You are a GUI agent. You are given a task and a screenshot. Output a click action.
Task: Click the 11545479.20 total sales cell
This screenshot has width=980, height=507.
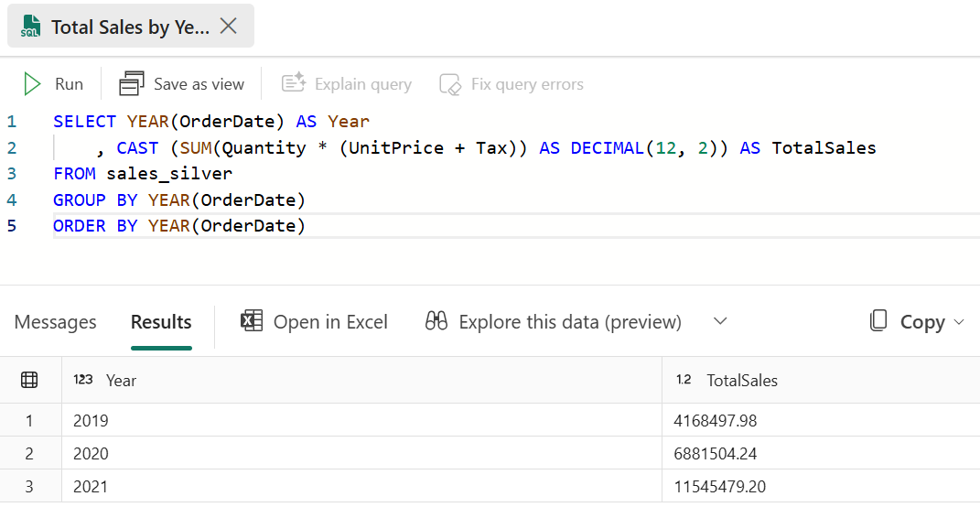pos(822,486)
